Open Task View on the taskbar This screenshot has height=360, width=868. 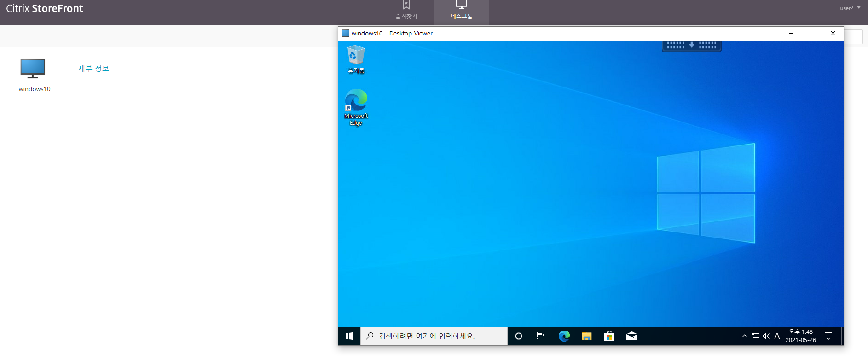point(541,336)
